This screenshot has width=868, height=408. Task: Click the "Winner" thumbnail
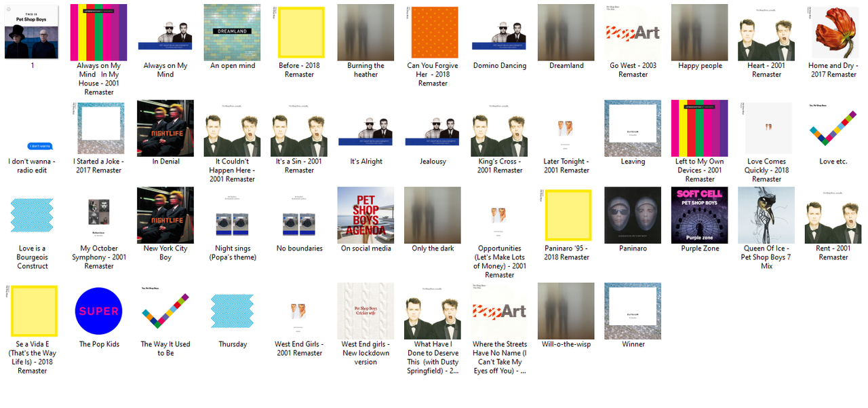633,311
